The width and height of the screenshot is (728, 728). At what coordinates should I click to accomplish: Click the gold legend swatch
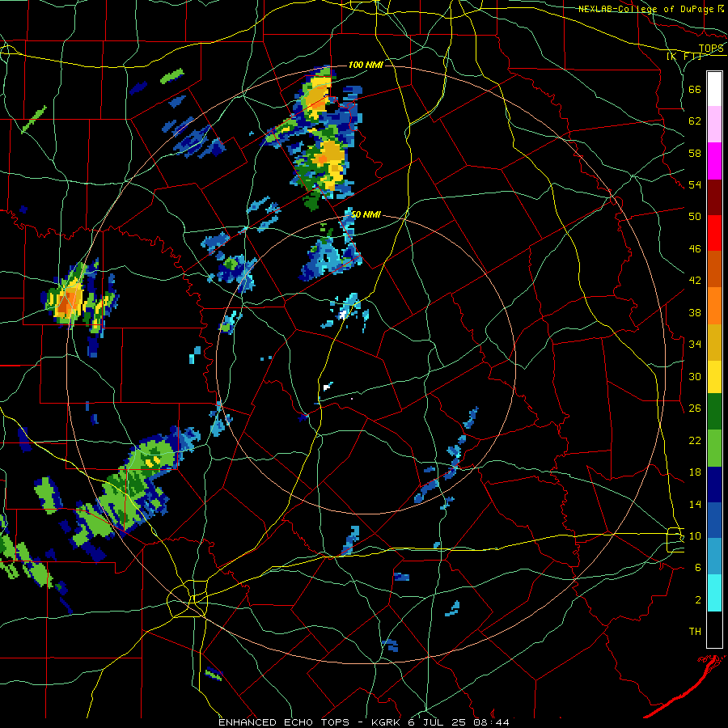714,341
